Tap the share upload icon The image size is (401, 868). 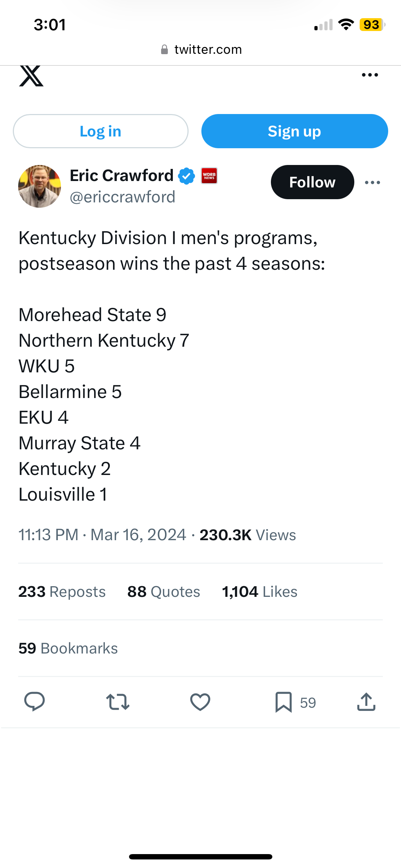coord(366,702)
